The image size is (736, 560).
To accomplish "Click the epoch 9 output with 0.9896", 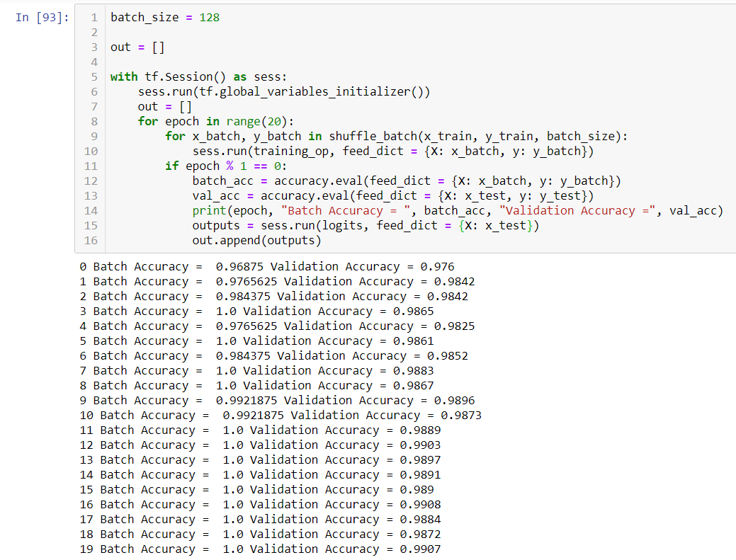I will [x=277, y=401].
